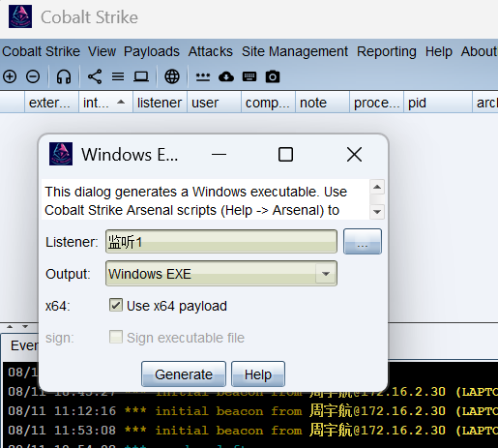Expand split pane with down arrow

pyautogui.click(x=25, y=327)
